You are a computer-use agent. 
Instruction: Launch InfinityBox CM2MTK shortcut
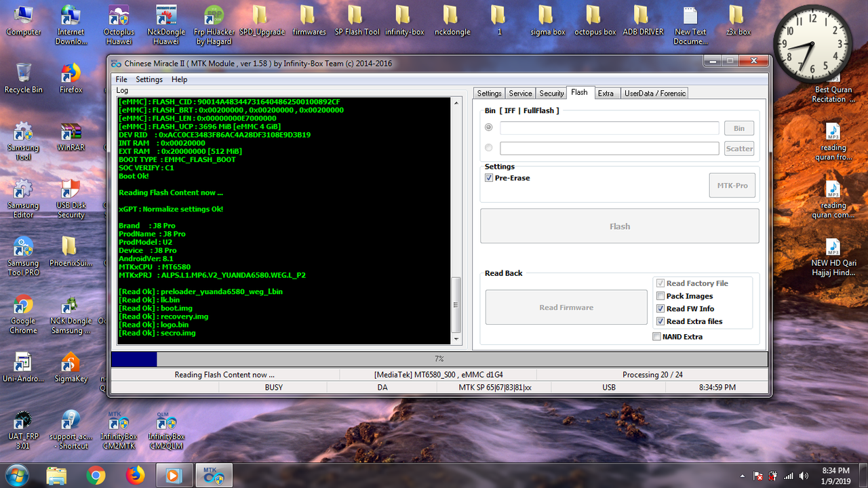pyautogui.click(x=119, y=430)
